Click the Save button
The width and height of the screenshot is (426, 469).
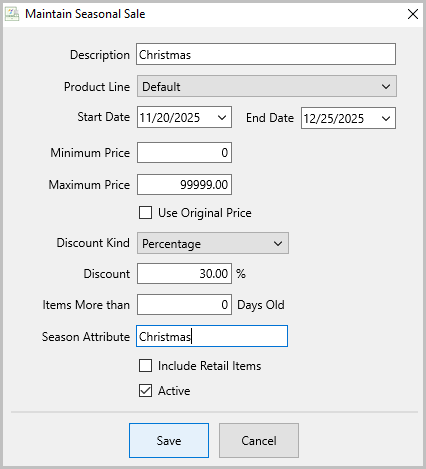(169, 441)
